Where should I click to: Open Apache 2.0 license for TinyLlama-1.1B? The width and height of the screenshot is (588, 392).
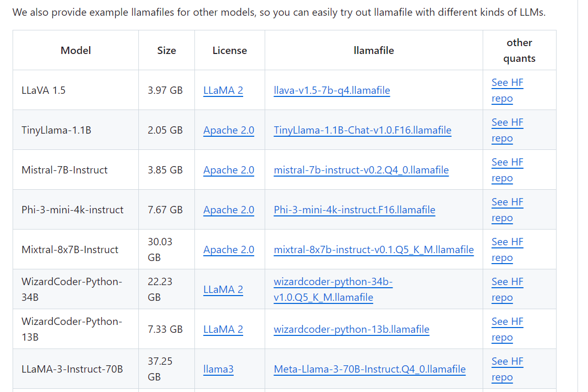228,130
